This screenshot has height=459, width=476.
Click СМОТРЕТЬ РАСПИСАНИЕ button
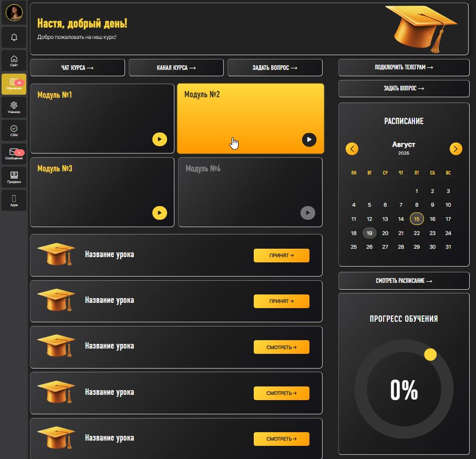click(x=403, y=281)
